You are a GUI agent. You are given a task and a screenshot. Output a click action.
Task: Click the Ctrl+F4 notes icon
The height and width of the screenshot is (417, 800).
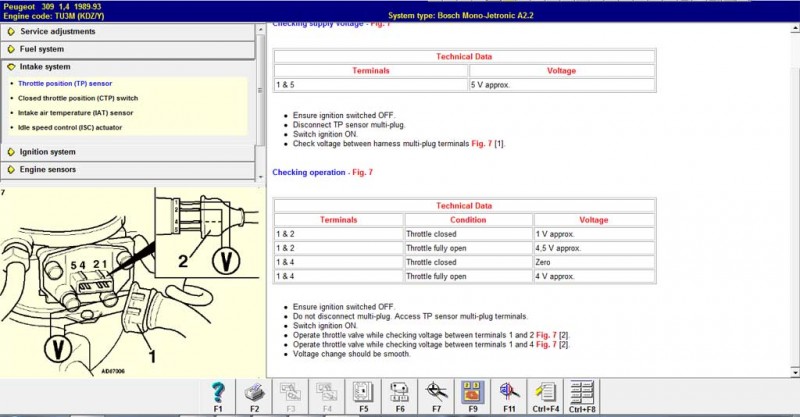pyautogui.click(x=545, y=393)
